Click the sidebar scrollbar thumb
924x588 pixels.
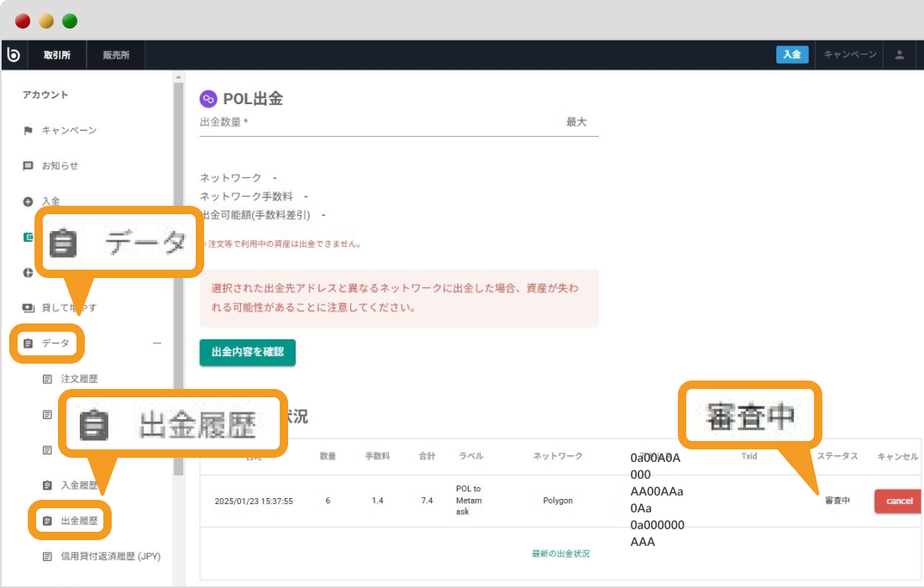(179, 278)
